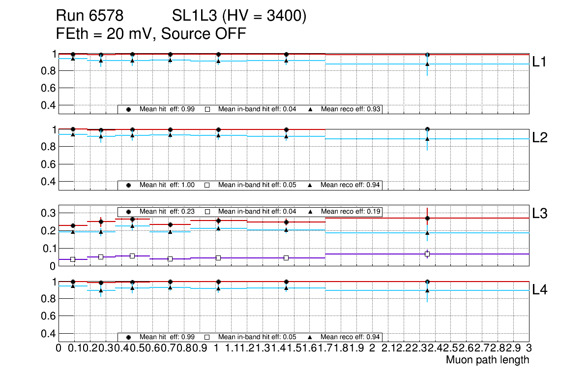Image resolution: width=588 pixels, height=380 pixels.
Task: Select the 'Mean reco eff: 0.19' legend text
Action: pyautogui.click(x=351, y=211)
